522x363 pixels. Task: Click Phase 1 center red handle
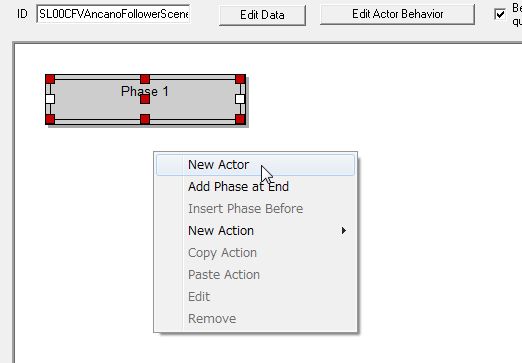[145, 99]
